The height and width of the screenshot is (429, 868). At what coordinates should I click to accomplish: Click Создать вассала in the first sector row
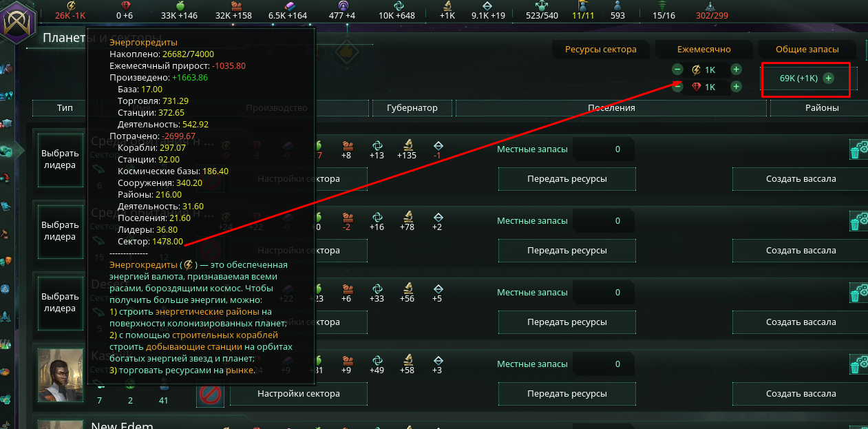pyautogui.click(x=801, y=179)
